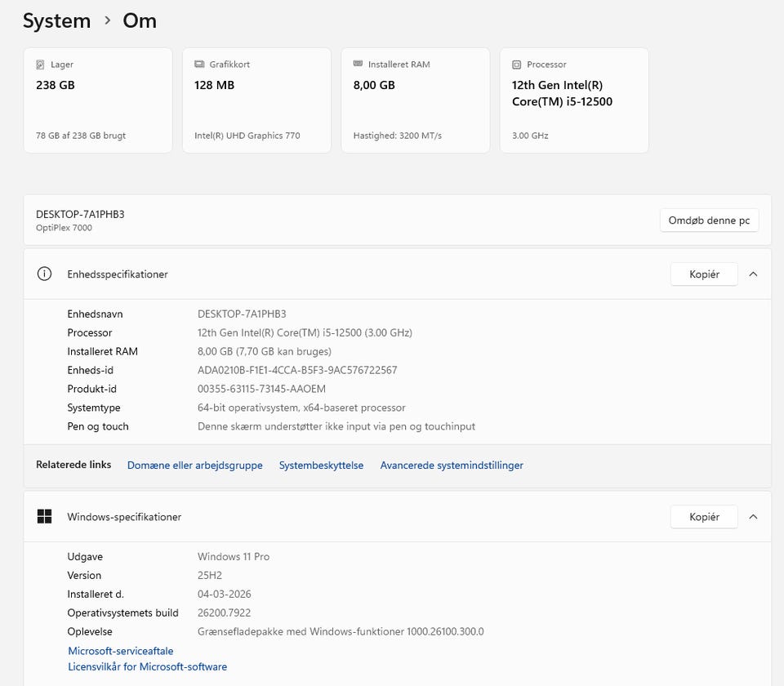Click the Windows logo icon
The width and height of the screenshot is (784, 686).
pyautogui.click(x=45, y=517)
